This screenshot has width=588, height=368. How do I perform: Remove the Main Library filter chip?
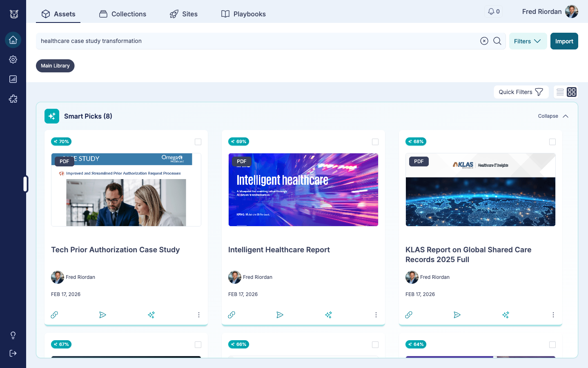pyautogui.click(x=55, y=66)
